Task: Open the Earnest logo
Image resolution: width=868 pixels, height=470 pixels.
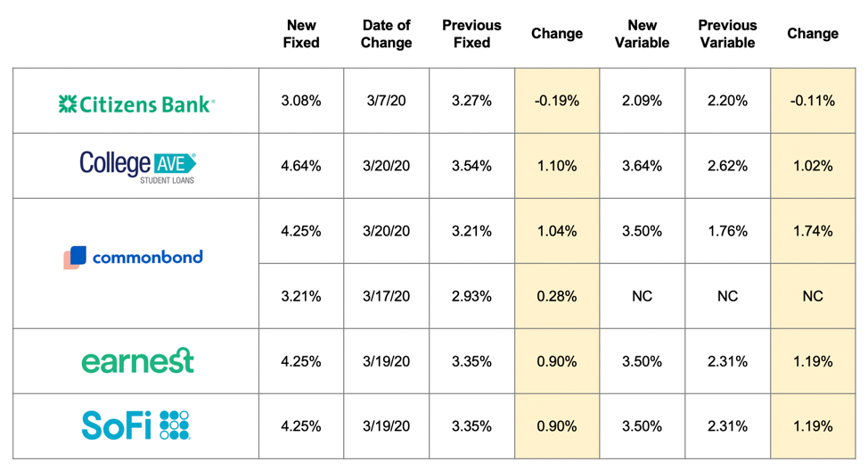Action: pos(136,361)
